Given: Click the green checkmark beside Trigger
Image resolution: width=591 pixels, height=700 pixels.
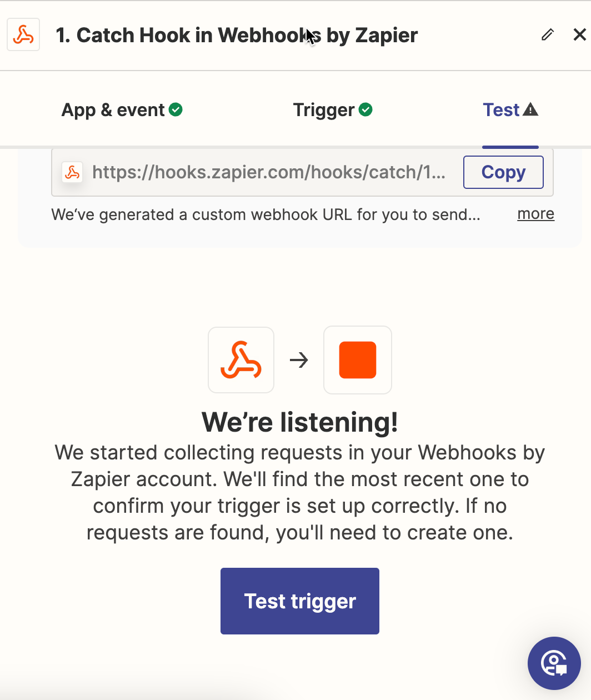Looking at the screenshot, I should tap(365, 109).
